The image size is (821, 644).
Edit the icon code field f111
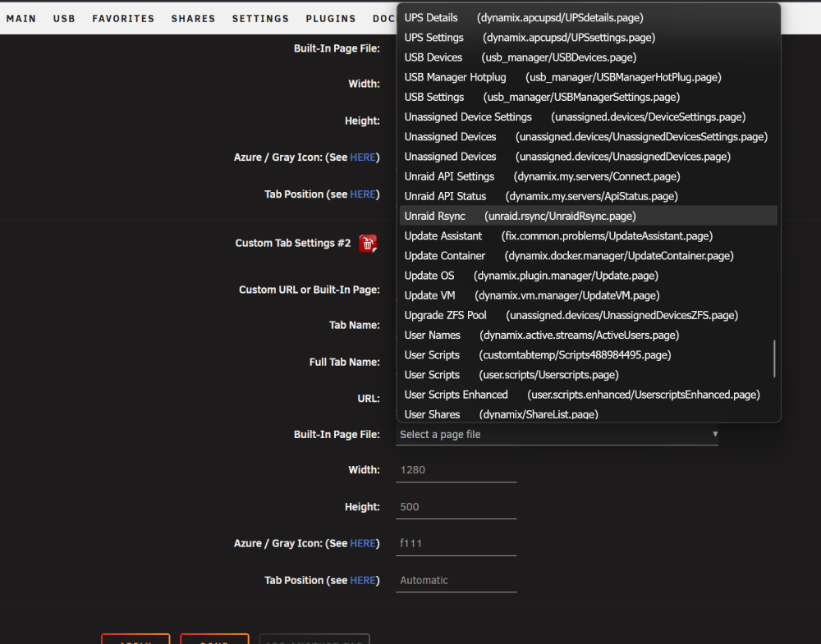tap(456, 544)
